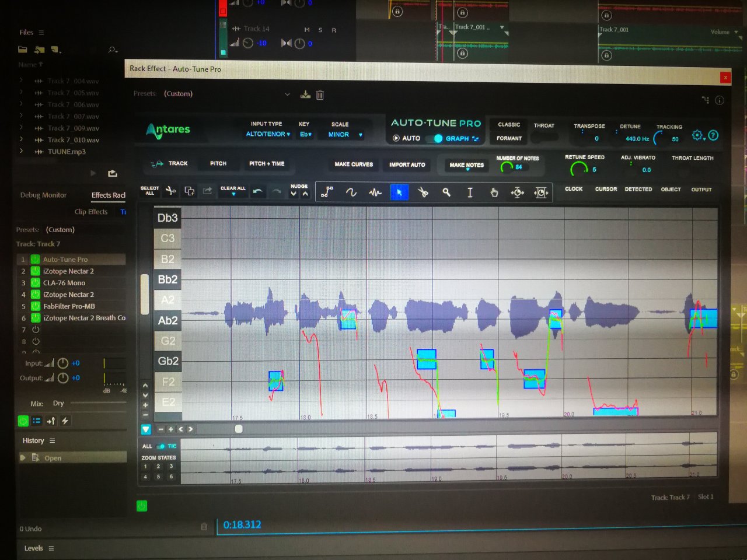
Task: Open Auto-Tune settings gear
Action: tap(697, 135)
